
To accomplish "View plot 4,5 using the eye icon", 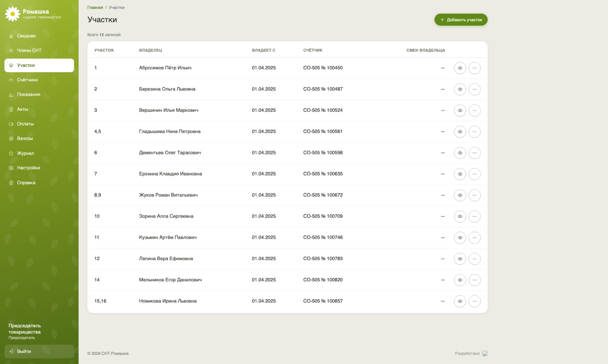I will tap(460, 132).
